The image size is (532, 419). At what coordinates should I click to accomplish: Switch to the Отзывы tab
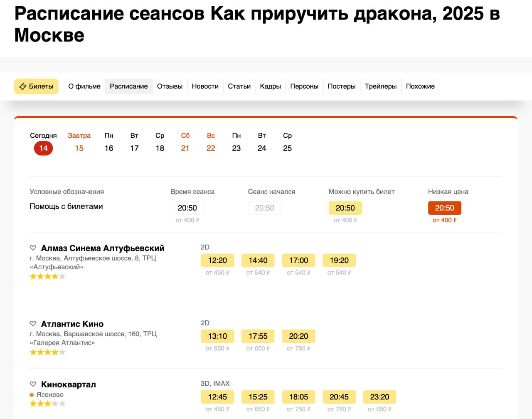click(170, 87)
